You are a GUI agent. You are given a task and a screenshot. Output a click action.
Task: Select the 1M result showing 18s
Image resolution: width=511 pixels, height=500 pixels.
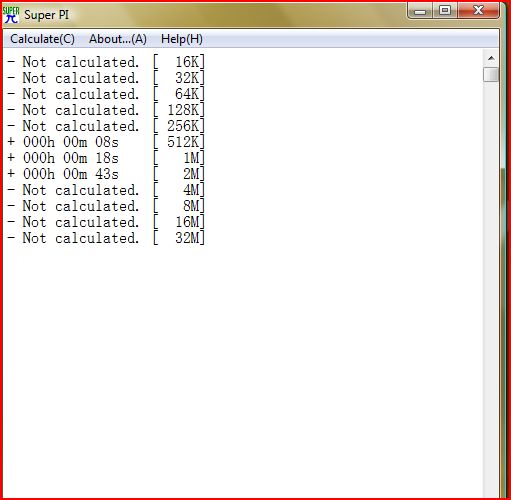point(106,158)
